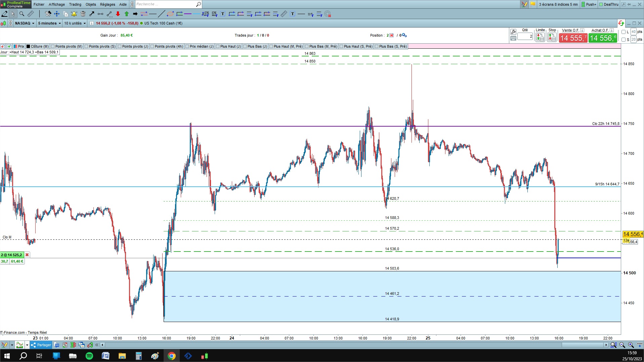Enable the Points pivots (M) checkbox

[x=53, y=46]
